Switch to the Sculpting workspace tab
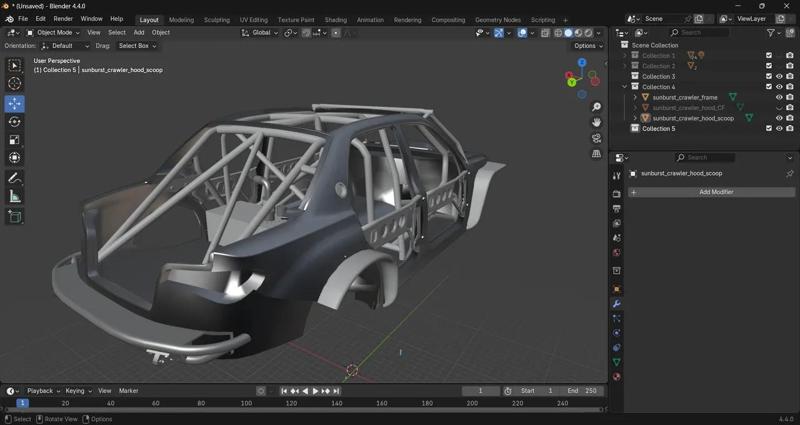Image resolution: width=800 pixels, height=425 pixels. point(216,19)
